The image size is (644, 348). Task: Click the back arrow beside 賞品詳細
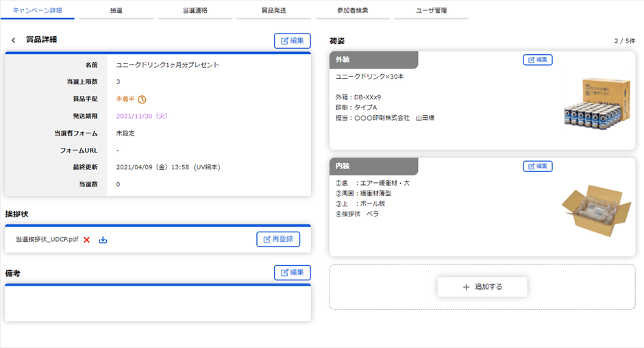pos(13,40)
